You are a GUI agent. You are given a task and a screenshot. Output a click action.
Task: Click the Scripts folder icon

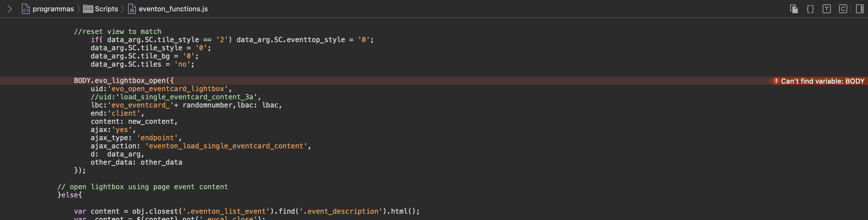coord(88,9)
